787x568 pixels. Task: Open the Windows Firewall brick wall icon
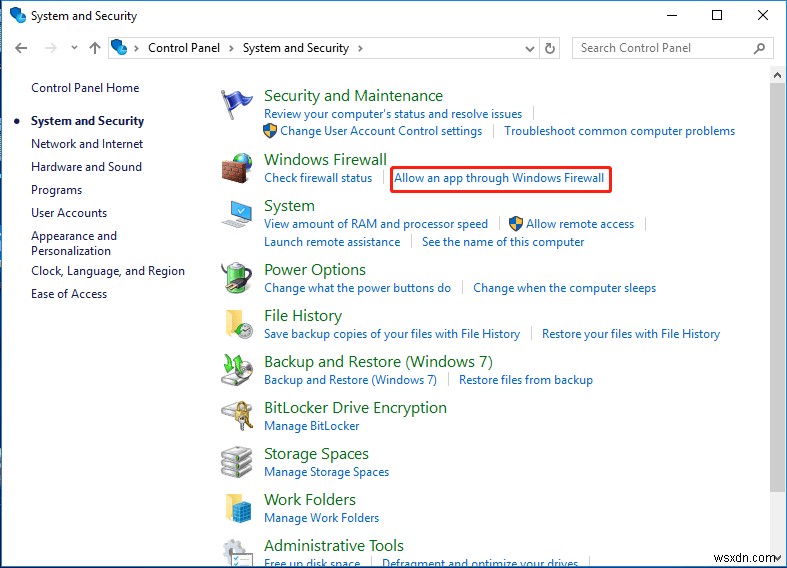pyautogui.click(x=237, y=169)
